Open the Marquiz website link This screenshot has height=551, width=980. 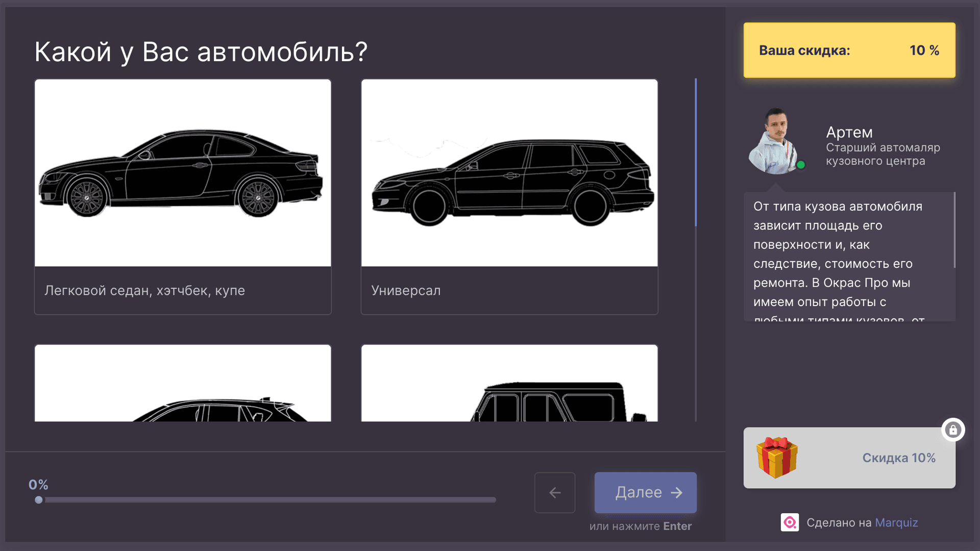[896, 522]
